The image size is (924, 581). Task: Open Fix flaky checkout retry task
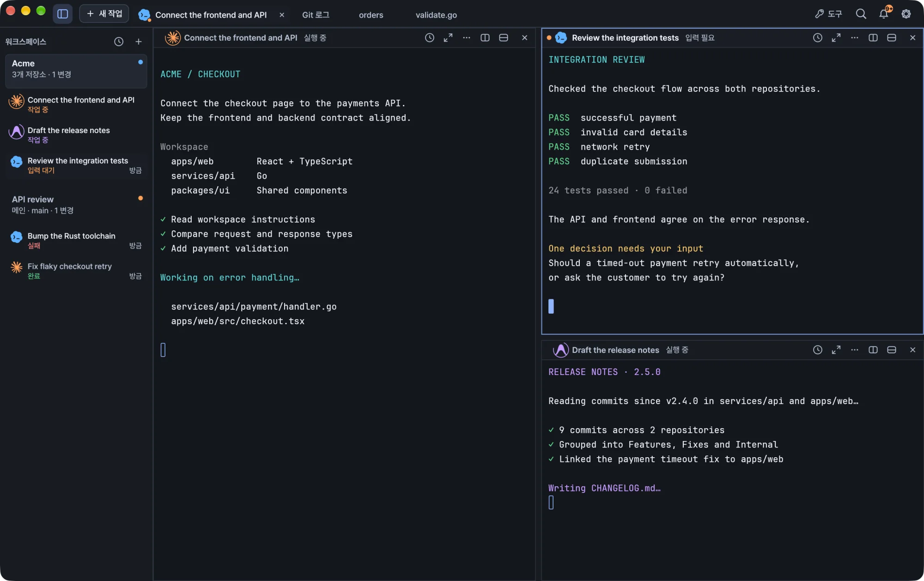click(x=76, y=271)
